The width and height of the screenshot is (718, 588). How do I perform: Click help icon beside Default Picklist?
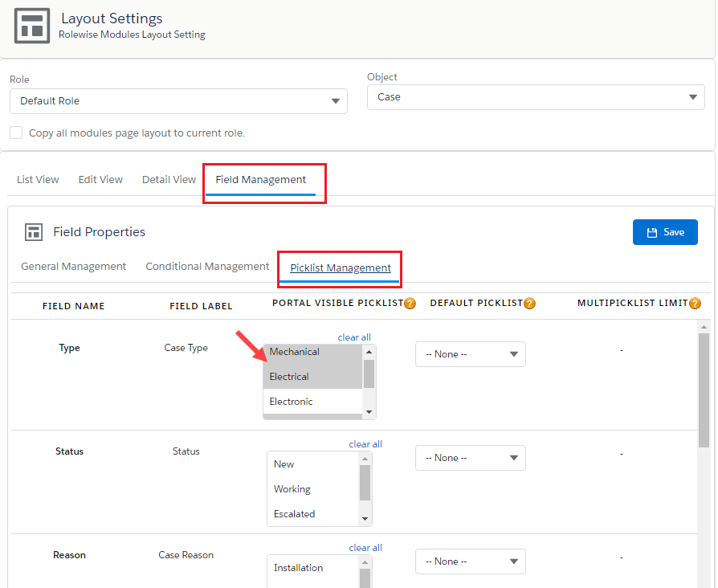[x=529, y=304]
